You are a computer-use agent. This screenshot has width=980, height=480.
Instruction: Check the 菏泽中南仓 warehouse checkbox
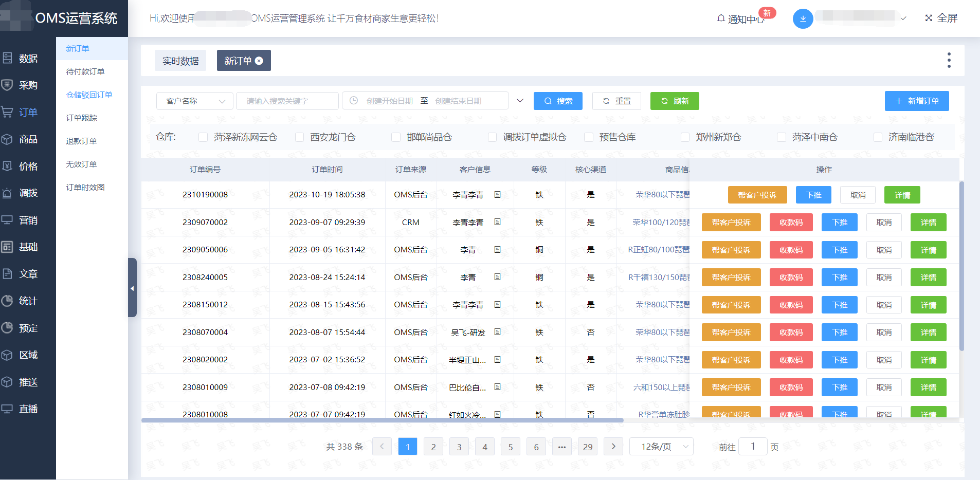pos(782,137)
